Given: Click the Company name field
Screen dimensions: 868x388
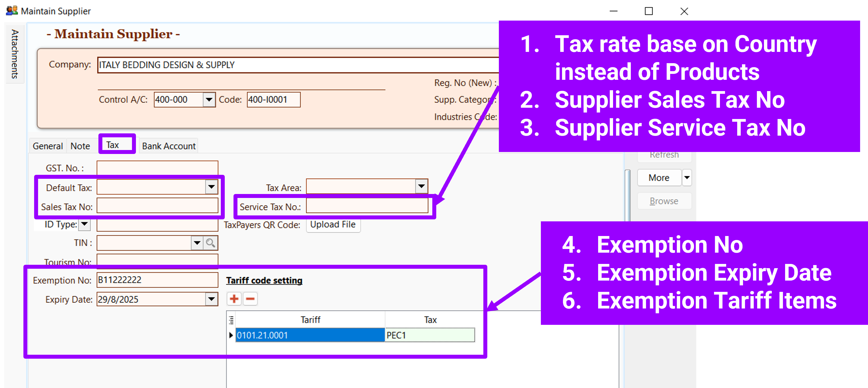Looking at the screenshot, I should pyautogui.click(x=298, y=65).
